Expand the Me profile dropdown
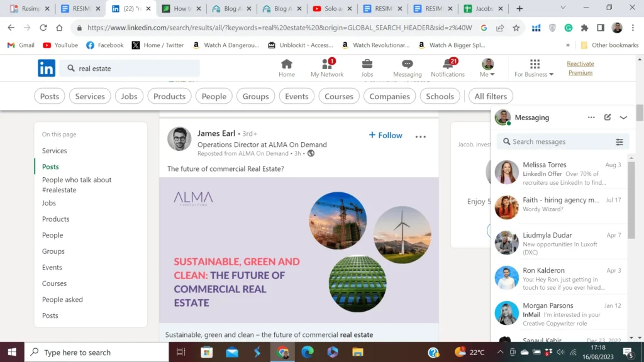This screenshot has height=362, width=644. (487, 68)
